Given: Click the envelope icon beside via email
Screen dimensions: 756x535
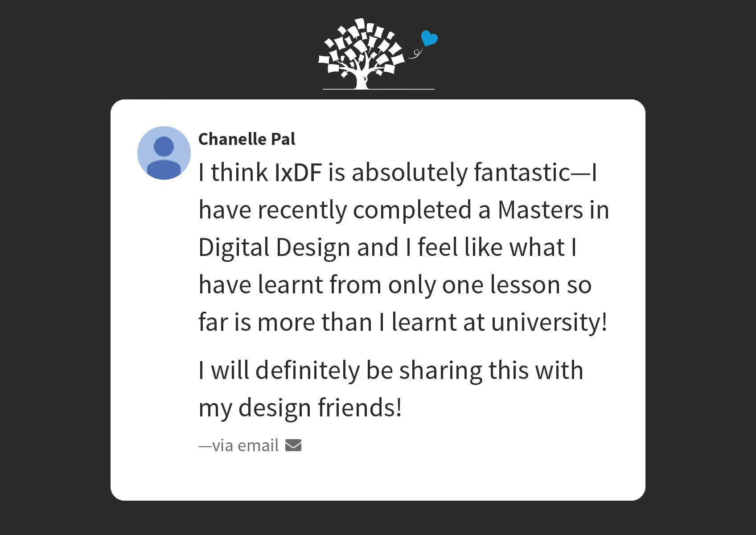Looking at the screenshot, I should (293, 445).
